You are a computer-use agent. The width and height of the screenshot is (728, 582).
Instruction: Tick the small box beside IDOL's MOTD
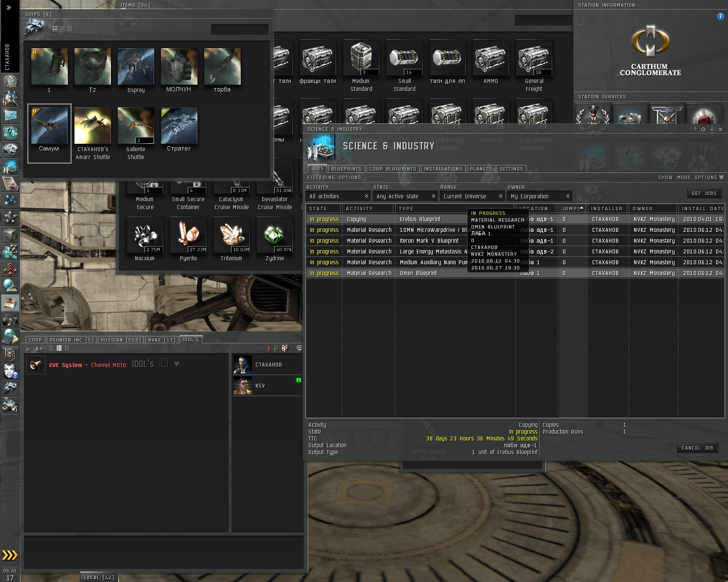click(164, 363)
